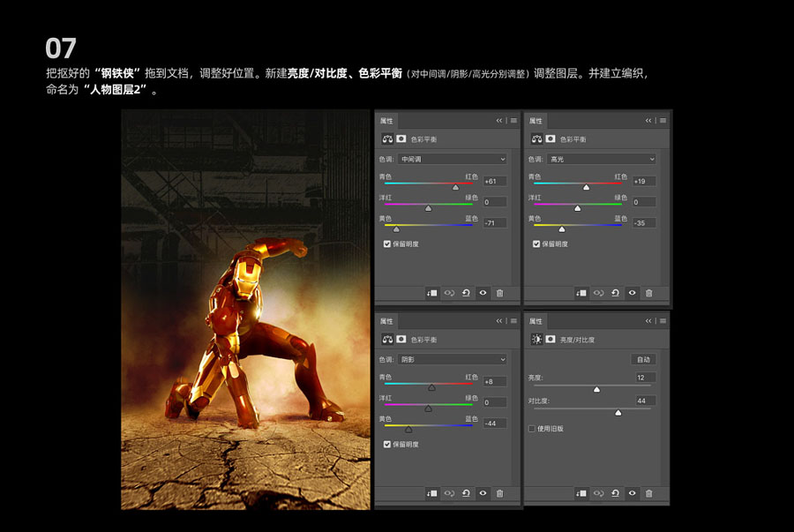Click the 对比度 slider handle
Screen dimensions: 794x532
point(618,412)
